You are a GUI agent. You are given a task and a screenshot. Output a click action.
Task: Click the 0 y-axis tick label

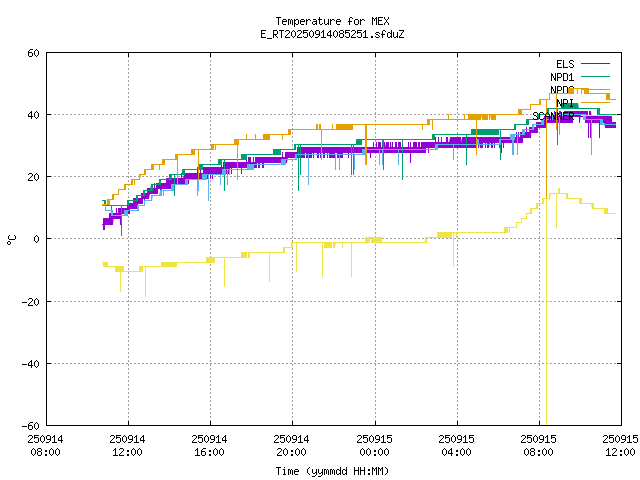point(36,239)
